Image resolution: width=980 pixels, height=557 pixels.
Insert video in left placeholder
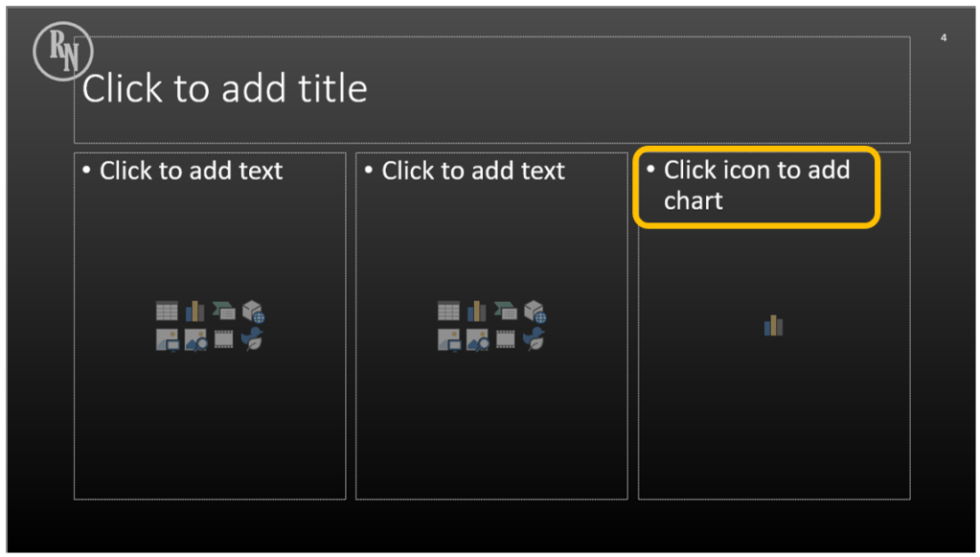224,339
